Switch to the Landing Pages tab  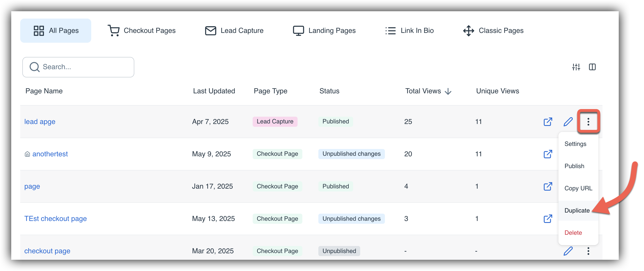(x=324, y=31)
